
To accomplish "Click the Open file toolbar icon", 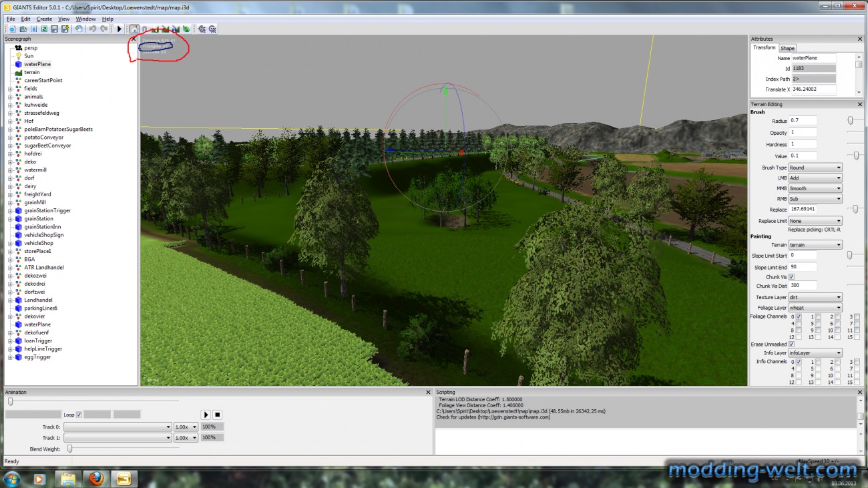I will click(x=23, y=29).
